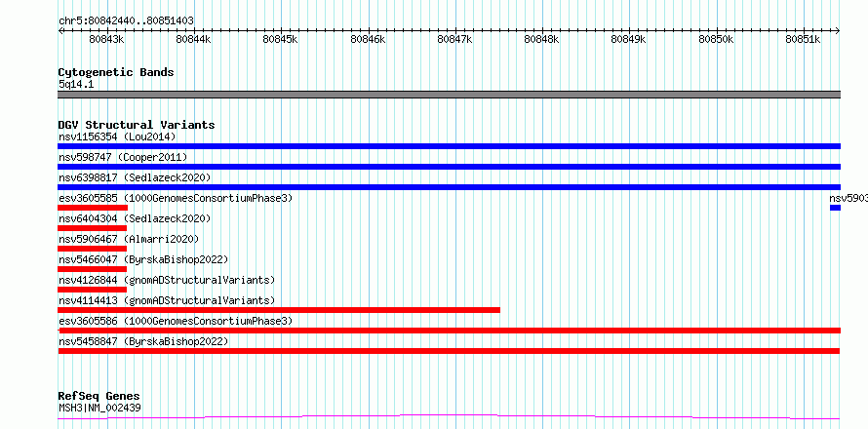
Task: Click the nsv4126844 gnomAD red bar
Action: coord(92,290)
